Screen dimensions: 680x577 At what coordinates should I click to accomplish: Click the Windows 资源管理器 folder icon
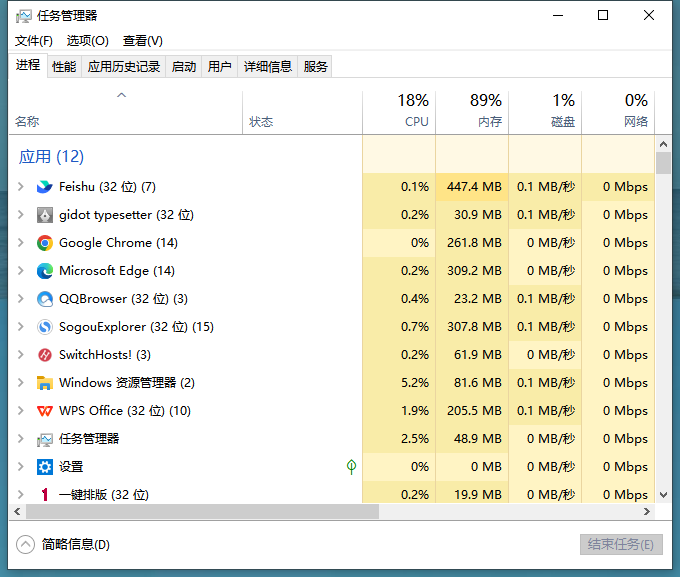(45, 383)
